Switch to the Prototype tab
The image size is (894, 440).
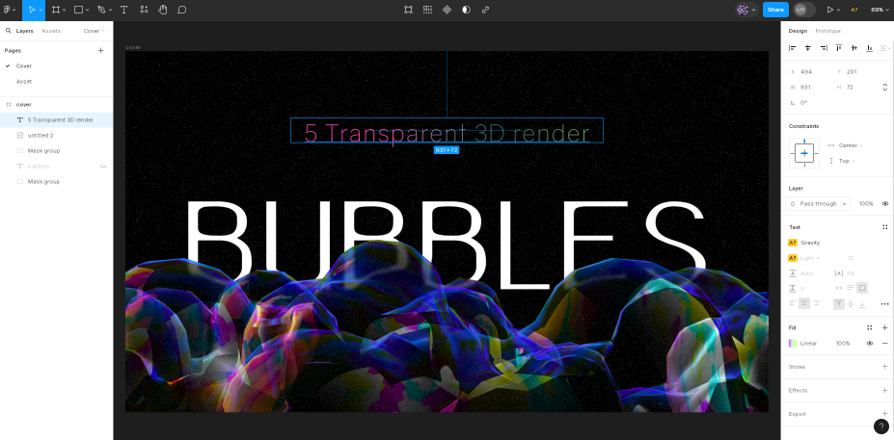[828, 31]
